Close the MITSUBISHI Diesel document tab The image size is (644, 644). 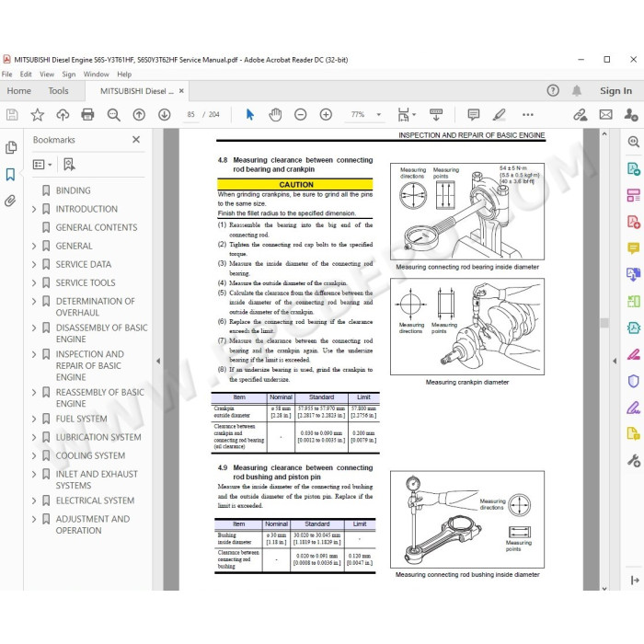click(181, 91)
